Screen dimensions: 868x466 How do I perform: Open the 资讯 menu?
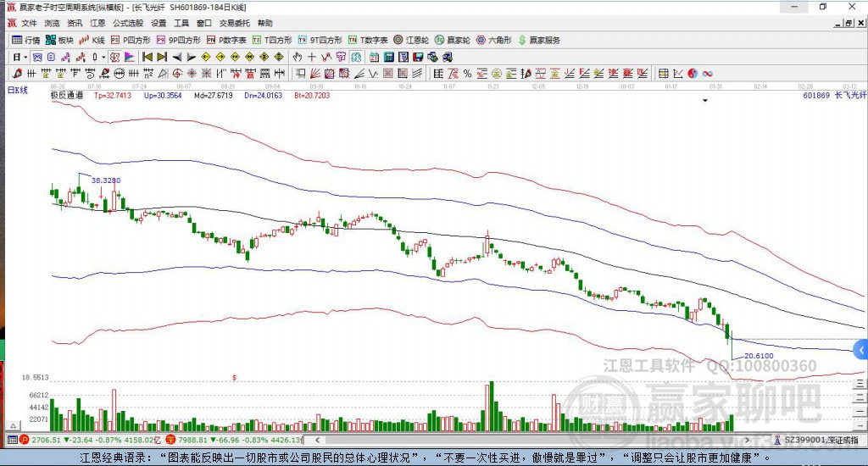click(x=75, y=23)
